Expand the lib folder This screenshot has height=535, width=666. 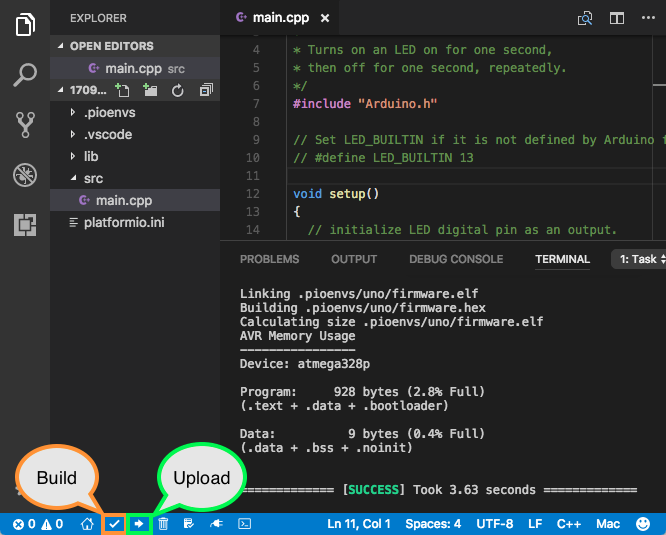[x=90, y=156]
